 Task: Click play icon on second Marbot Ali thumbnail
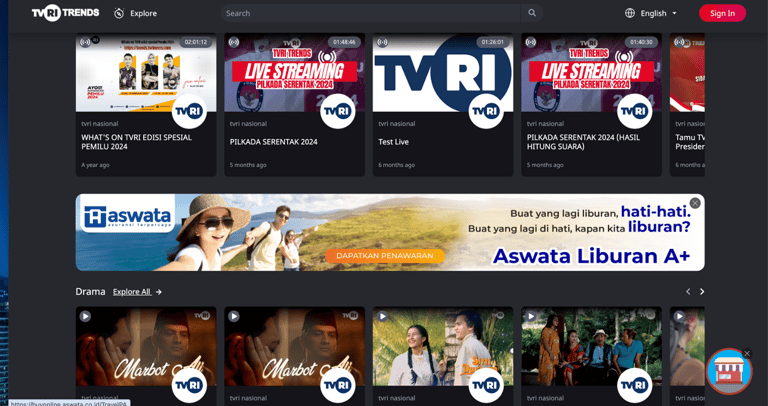pos(234,316)
